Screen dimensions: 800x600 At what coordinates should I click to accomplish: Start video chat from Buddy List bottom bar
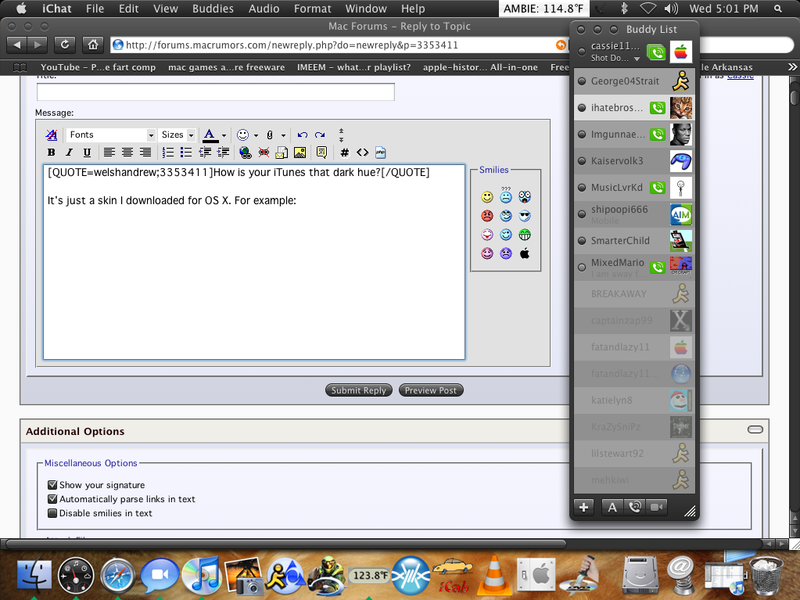click(657, 507)
